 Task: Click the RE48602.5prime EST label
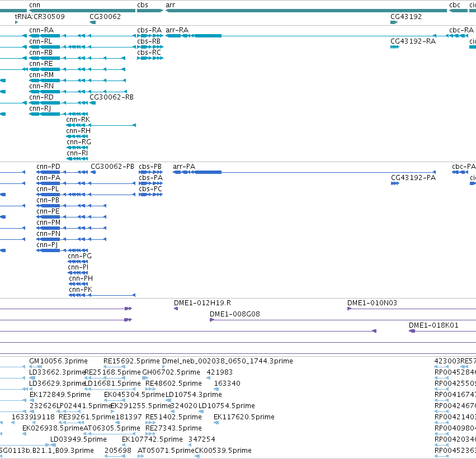pyautogui.click(x=173, y=384)
